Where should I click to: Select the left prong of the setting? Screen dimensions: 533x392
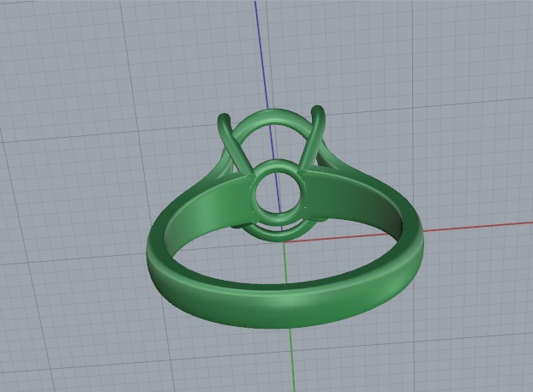(236, 146)
